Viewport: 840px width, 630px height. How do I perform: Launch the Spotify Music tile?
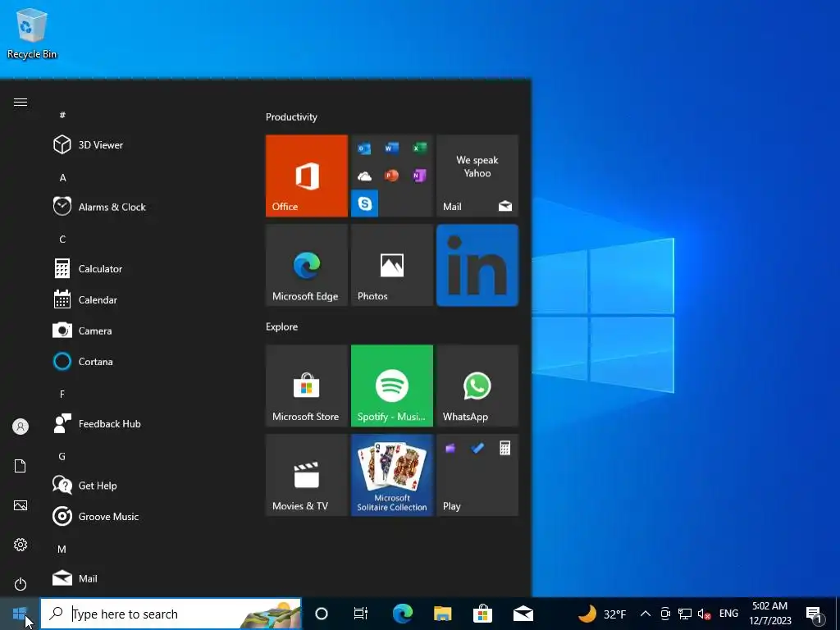(392, 386)
